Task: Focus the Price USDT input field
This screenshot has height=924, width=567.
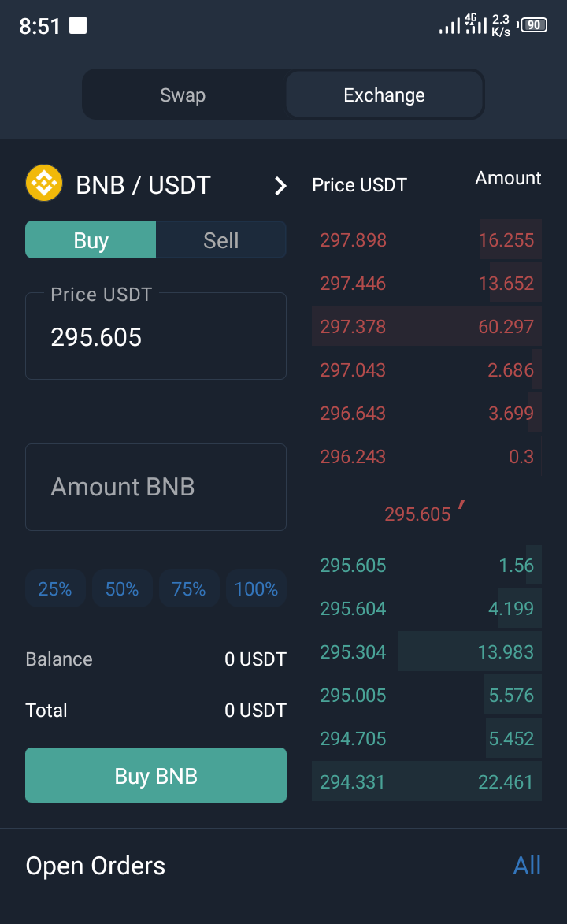Action: pos(156,336)
